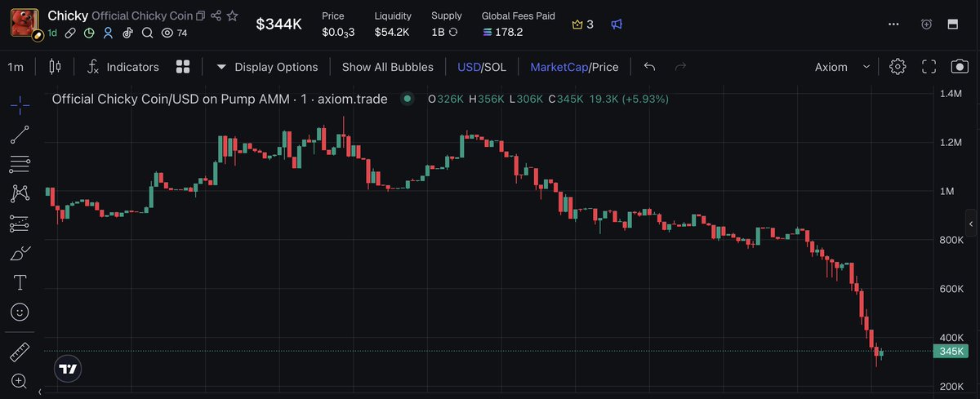This screenshot has height=399, width=980.
Task: Open the indicator templates grid icon
Action: click(183, 67)
